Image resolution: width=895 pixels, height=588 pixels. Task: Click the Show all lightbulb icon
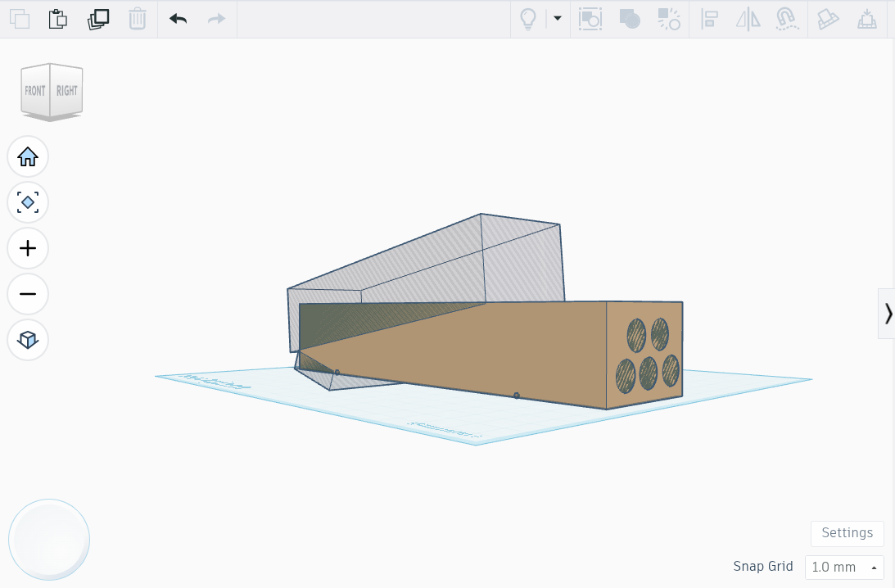click(528, 19)
